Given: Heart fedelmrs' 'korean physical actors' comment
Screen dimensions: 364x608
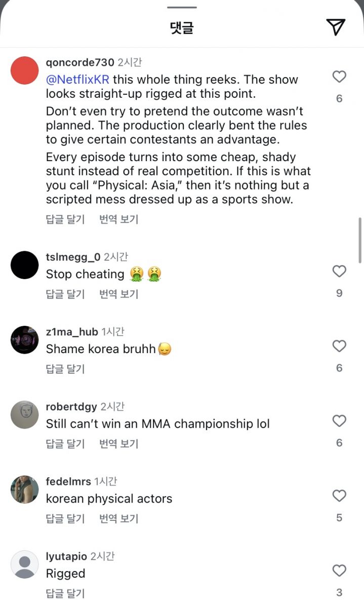Looking at the screenshot, I should (x=339, y=496).
